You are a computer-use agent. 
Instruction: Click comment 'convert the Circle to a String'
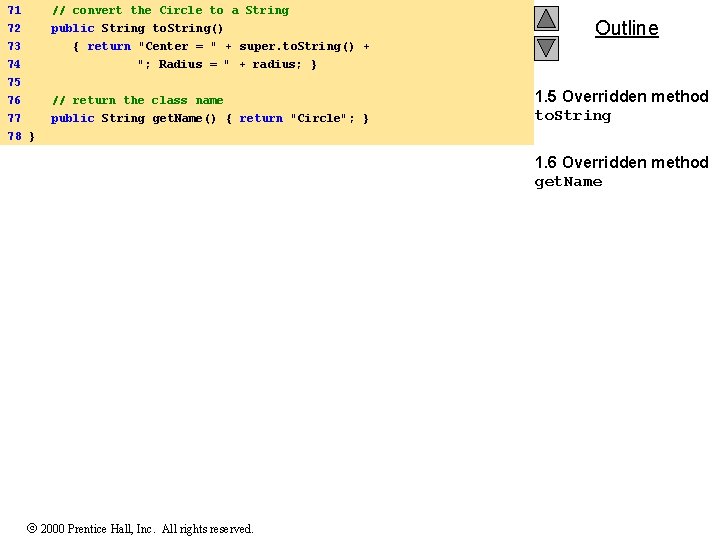pos(170,10)
